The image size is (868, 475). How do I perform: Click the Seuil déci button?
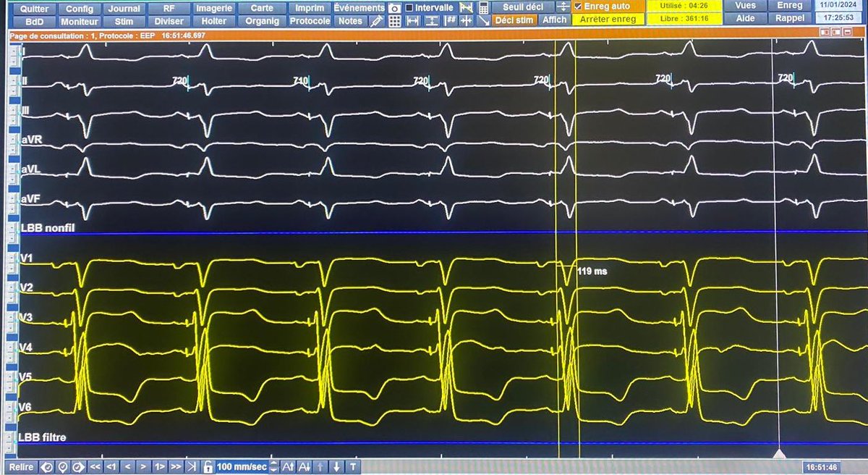tap(523, 8)
